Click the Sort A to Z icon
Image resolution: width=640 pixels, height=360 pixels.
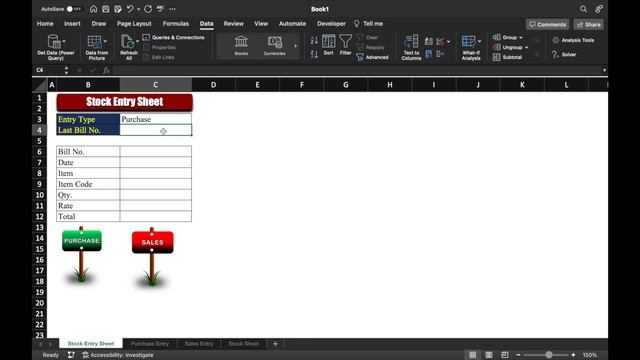tap(314, 40)
